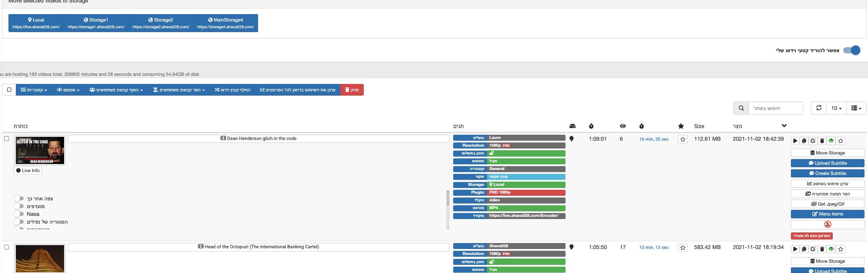Click Live Info under Dean Henderson thumbnail
This screenshot has height=273, width=868.
pyautogui.click(x=28, y=170)
